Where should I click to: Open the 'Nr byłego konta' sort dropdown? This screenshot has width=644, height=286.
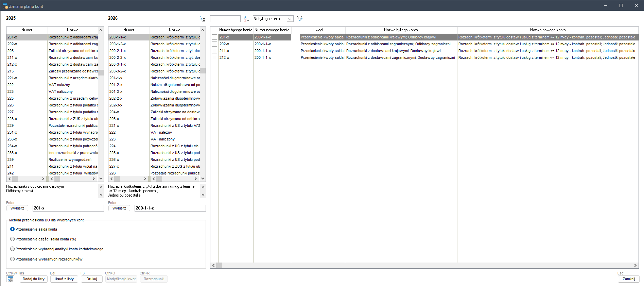[290, 19]
